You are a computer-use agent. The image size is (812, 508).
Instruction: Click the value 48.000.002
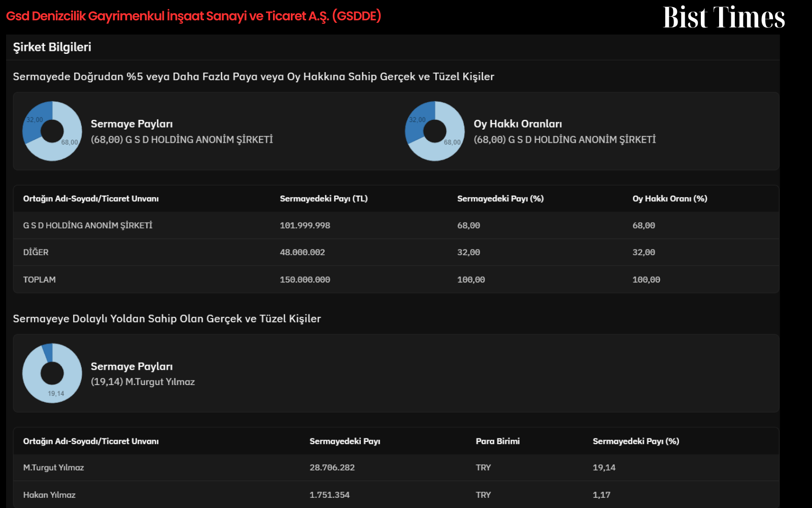click(302, 252)
